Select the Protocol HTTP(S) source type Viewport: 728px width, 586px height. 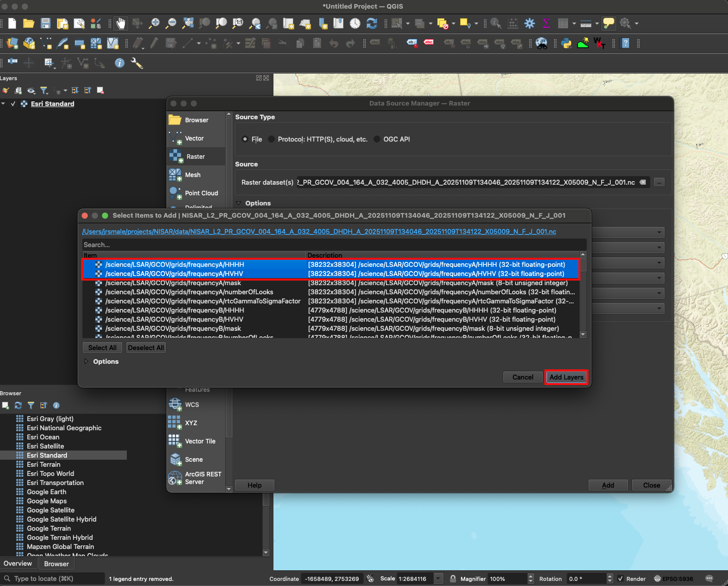point(271,139)
